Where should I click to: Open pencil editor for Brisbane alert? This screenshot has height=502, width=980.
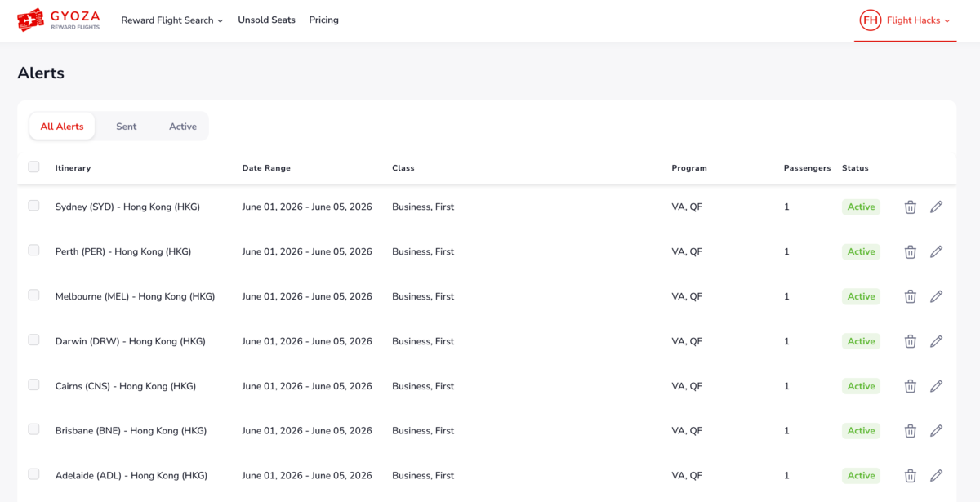pyautogui.click(x=937, y=430)
